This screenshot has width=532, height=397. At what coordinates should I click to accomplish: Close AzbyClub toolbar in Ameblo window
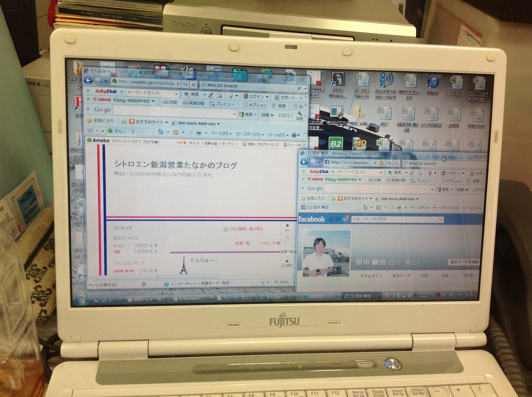(88, 91)
